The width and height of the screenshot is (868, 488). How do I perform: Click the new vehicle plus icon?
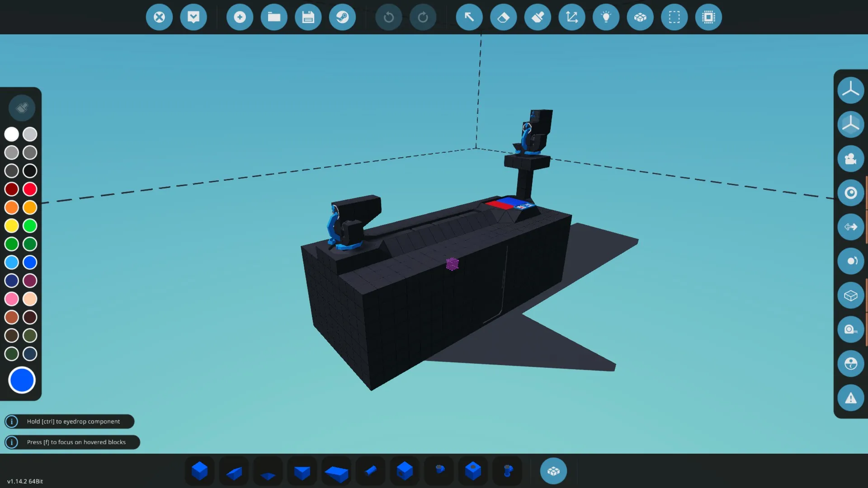click(240, 17)
